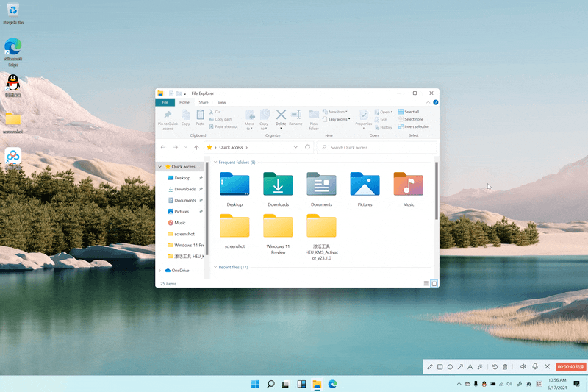This screenshot has width=588, height=392.
Task: Select Documents in navigation pane
Action: tap(185, 200)
